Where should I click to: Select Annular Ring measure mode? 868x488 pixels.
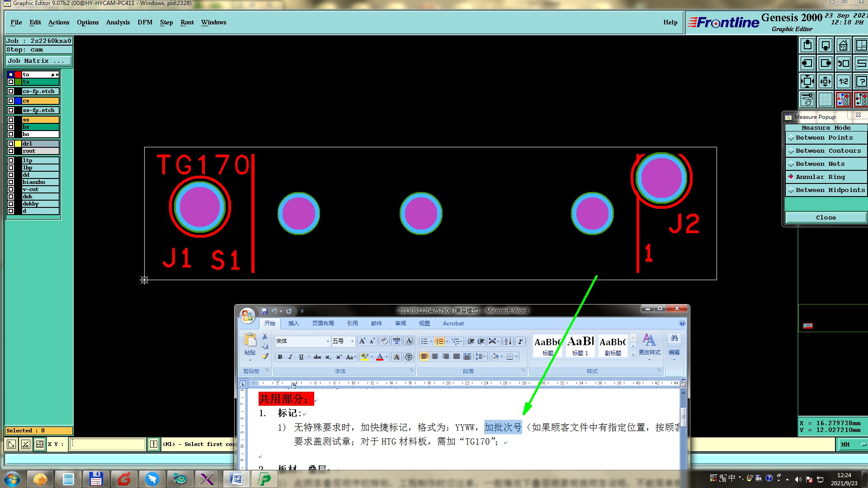[820, 177]
